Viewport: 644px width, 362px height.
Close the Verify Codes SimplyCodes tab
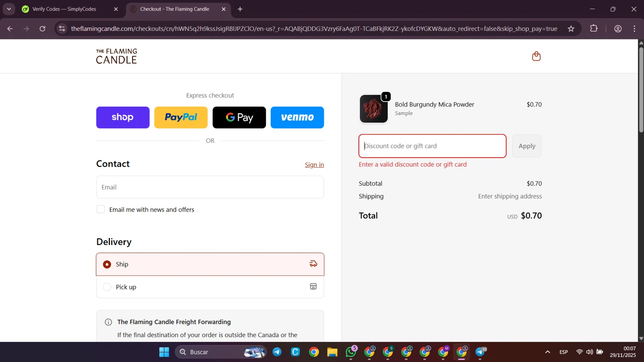[x=115, y=9]
